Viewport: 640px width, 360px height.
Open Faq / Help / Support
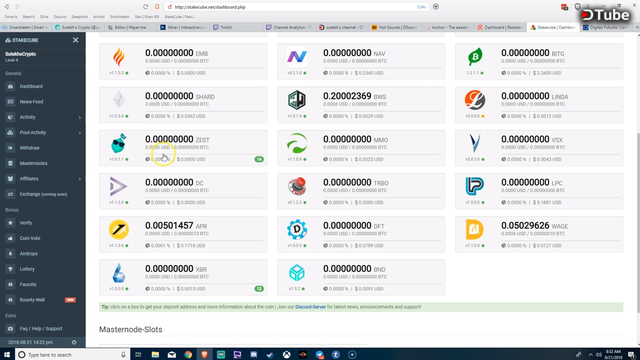click(41, 329)
